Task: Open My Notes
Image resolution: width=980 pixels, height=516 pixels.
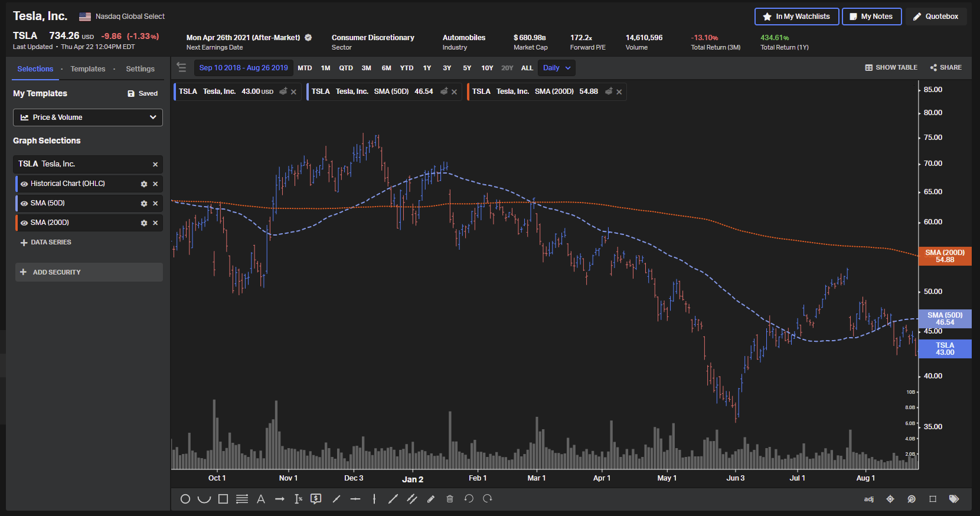Action: [871, 17]
